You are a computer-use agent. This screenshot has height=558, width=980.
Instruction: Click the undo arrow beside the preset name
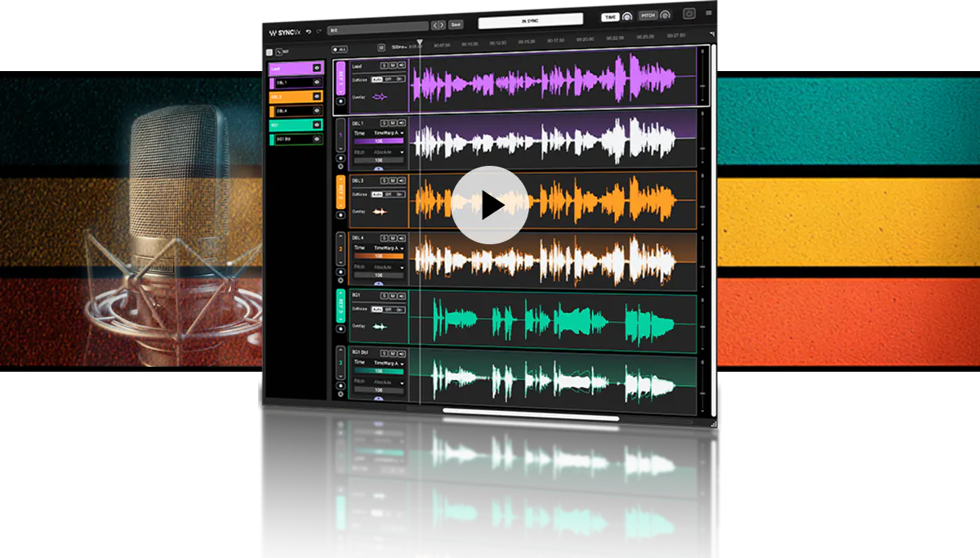[308, 30]
